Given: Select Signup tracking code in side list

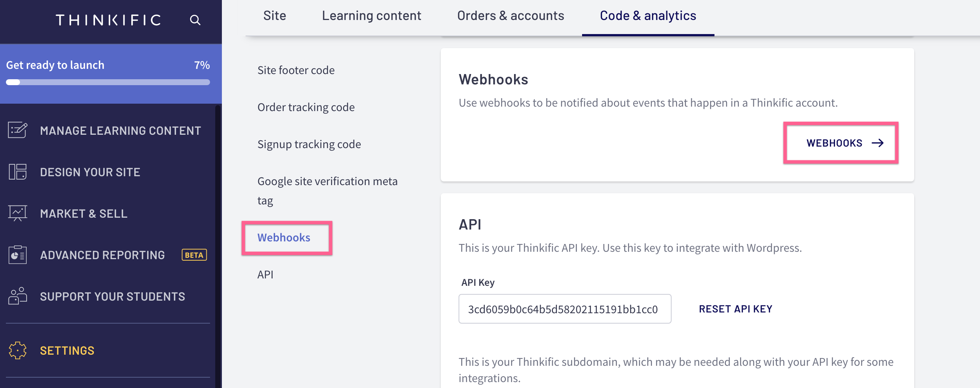Looking at the screenshot, I should pos(309,144).
